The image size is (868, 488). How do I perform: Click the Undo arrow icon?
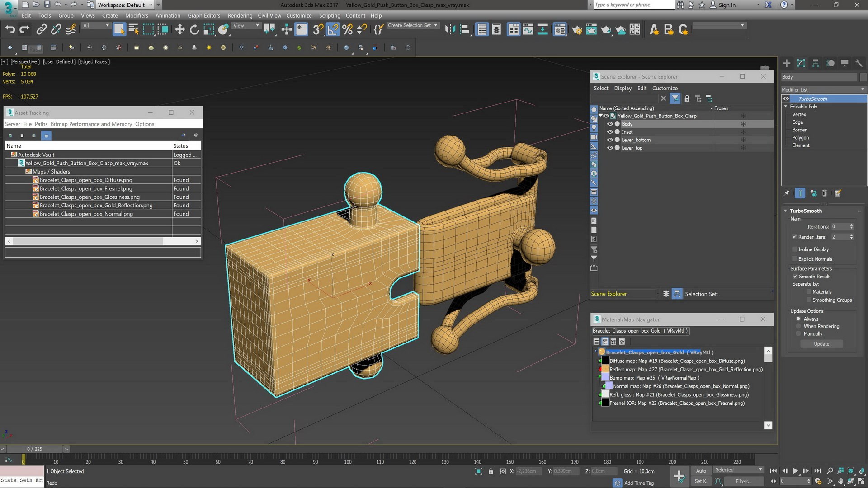pos(10,30)
